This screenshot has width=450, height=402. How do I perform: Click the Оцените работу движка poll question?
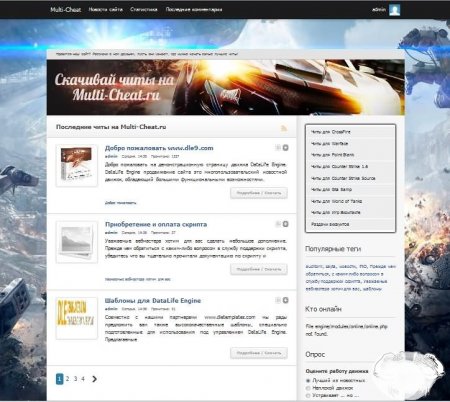point(337,371)
